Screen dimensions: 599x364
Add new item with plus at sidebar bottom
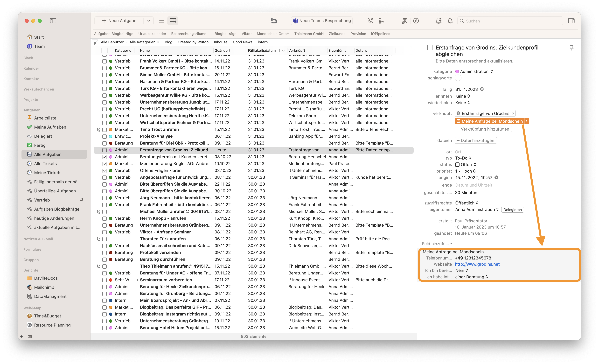21,336
